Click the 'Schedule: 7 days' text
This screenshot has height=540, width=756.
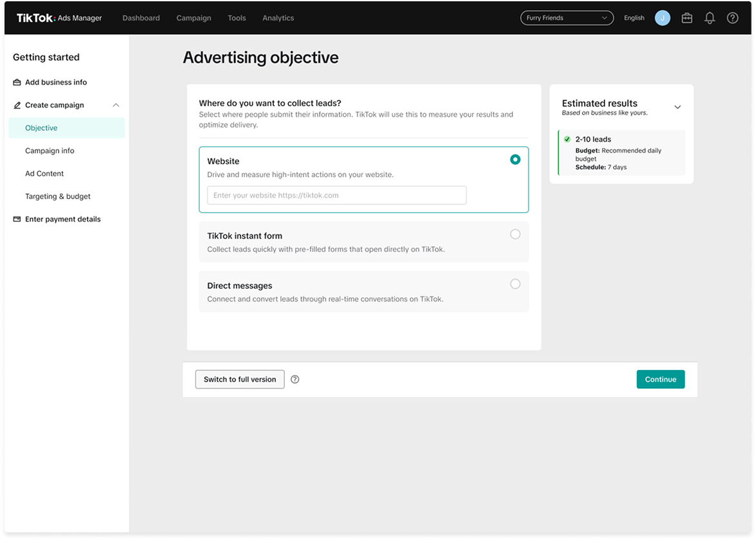pos(601,168)
